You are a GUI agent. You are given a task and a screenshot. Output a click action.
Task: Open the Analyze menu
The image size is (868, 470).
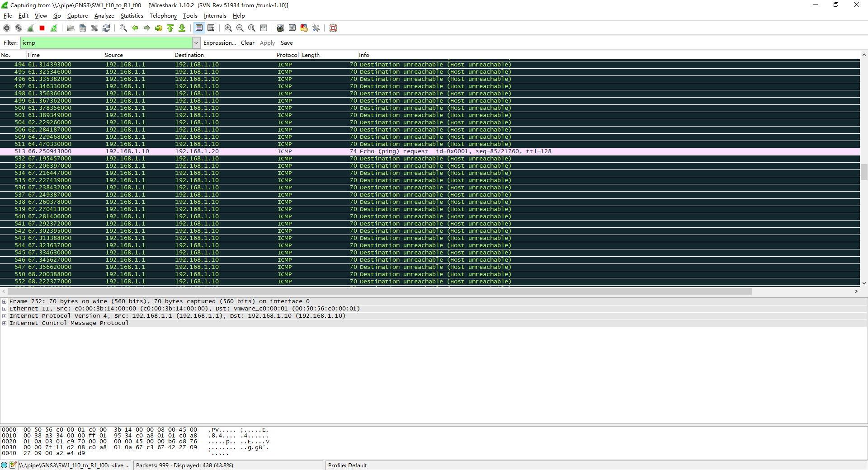tap(104, 16)
